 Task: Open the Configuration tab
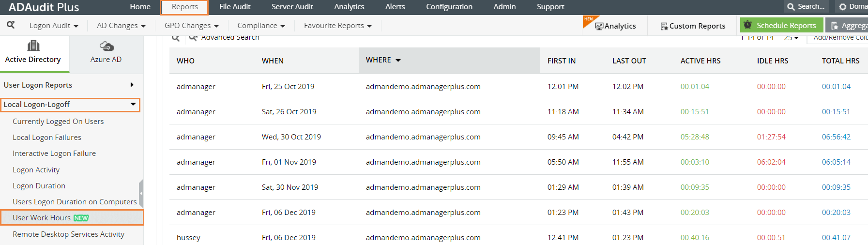(449, 7)
